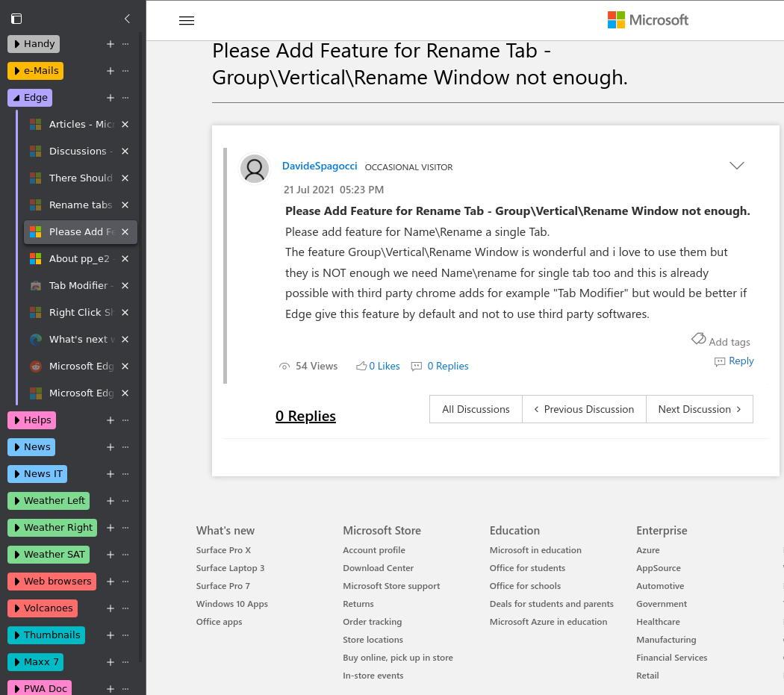Open the "..." options icon beside the Volcanoes group
784x695 pixels.
pos(125,608)
